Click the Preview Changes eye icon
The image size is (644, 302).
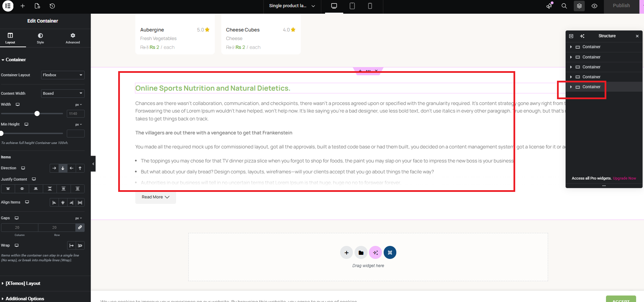(x=594, y=6)
